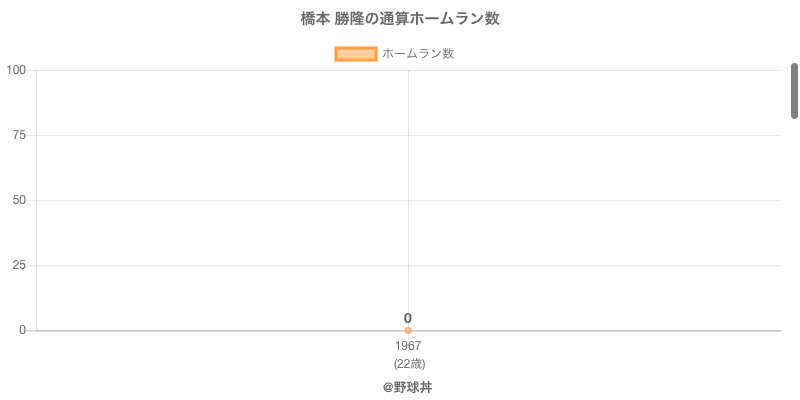The width and height of the screenshot is (800, 400).
Task: Click the chart title 橋本 勝隆の通算ホームラン数
Action: coord(400,19)
